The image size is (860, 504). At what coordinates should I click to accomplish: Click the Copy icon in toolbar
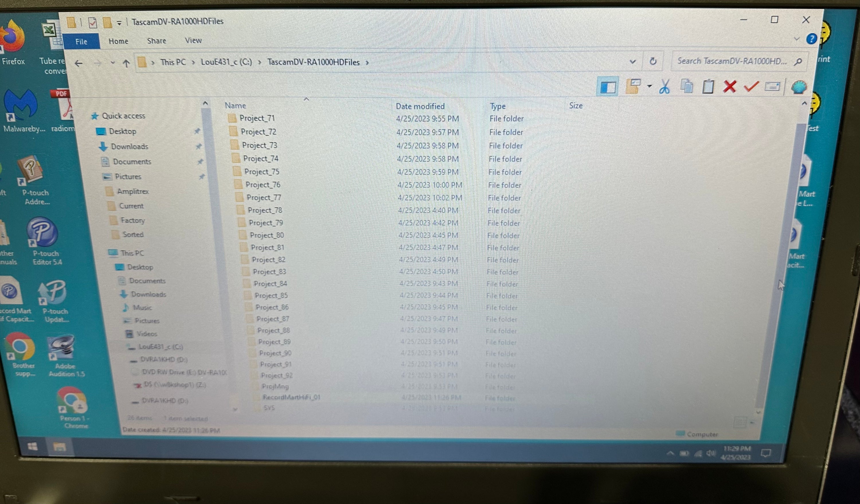[x=687, y=87]
